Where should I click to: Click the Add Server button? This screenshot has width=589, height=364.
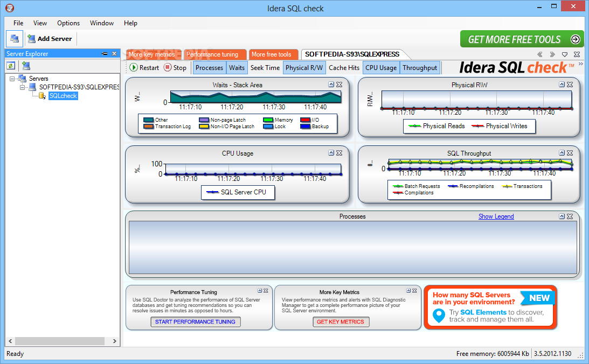(x=50, y=39)
